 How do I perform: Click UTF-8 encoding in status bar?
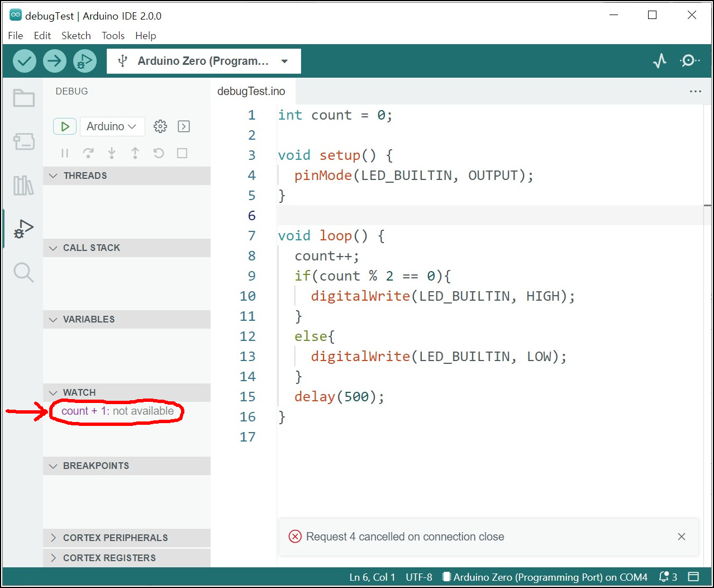click(x=419, y=577)
